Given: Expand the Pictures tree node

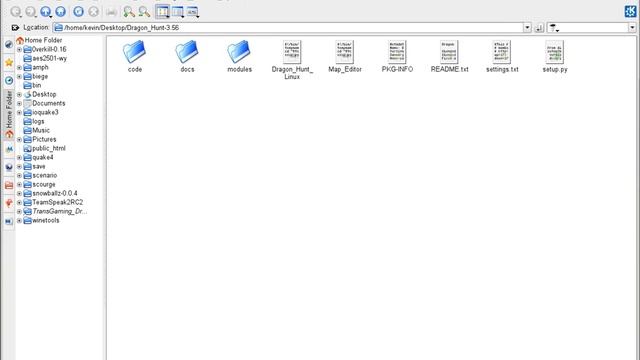Looking at the screenshot, I should (19, 140).
